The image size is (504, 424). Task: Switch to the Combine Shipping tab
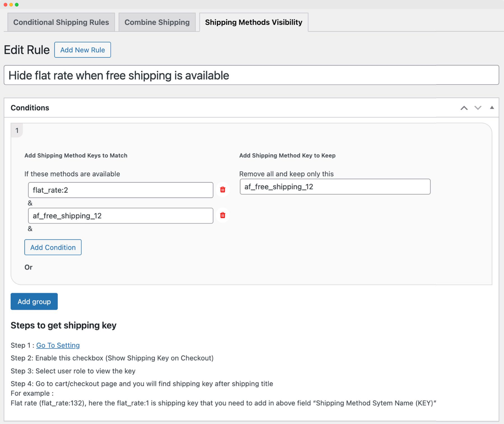point(157,22)
